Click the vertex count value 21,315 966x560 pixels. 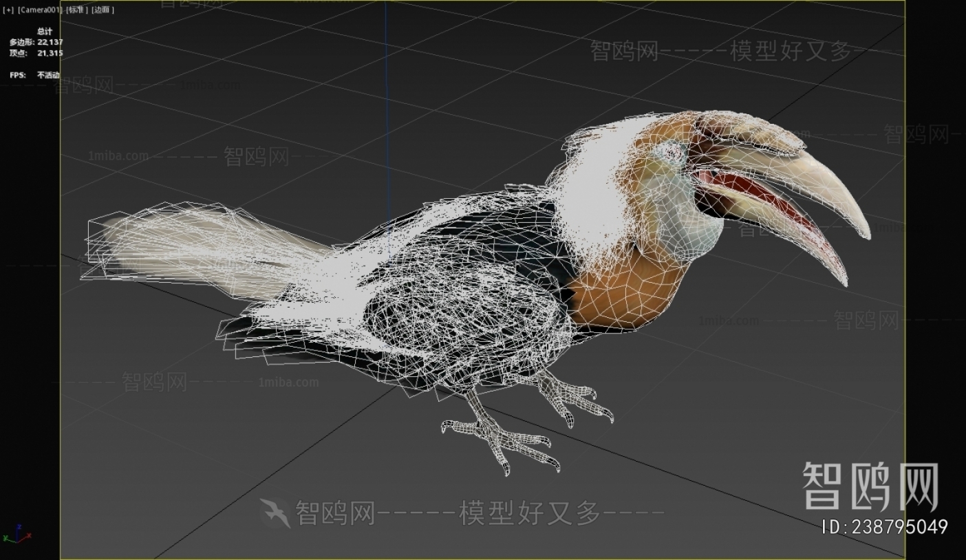click(x=50, y=53)
